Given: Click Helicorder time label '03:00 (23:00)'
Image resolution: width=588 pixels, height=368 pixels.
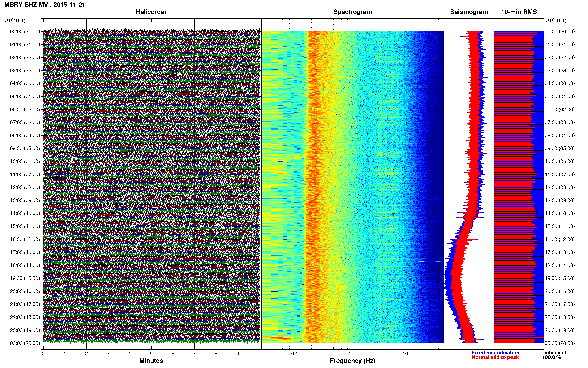Looking at the screenshot, I should [x=25, y=71].
